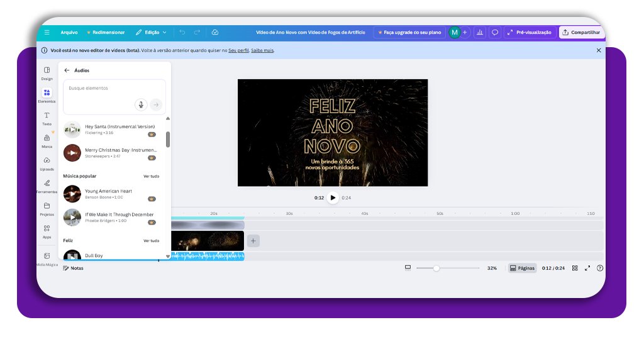Select the project title text

[311, 33]
